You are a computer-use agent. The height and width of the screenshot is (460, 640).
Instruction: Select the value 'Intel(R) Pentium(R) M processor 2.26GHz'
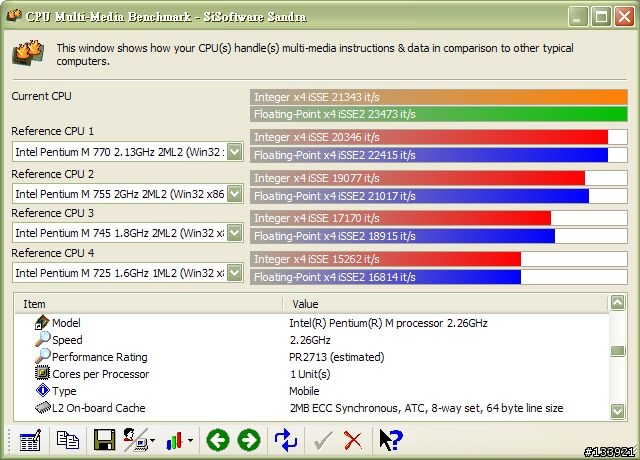[388, 323]
